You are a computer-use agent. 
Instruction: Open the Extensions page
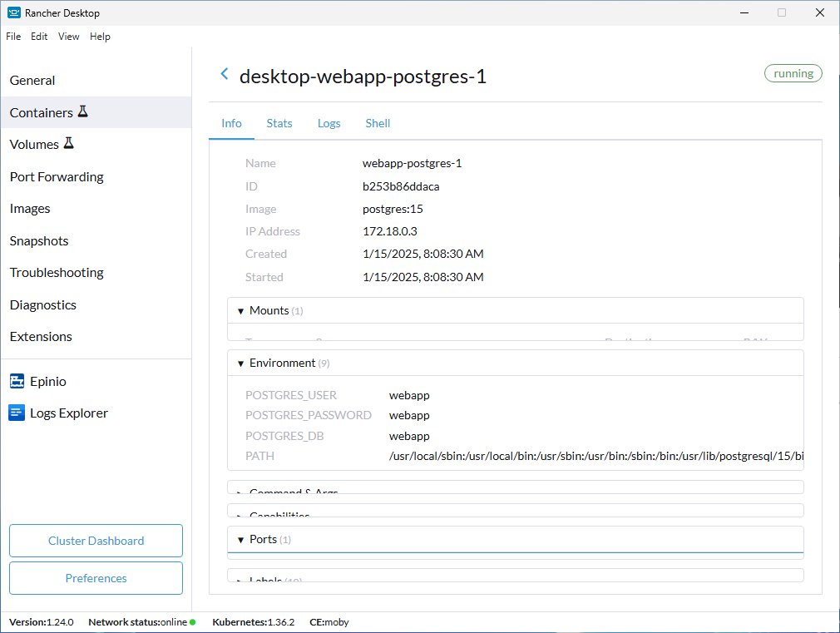[96, 337]
